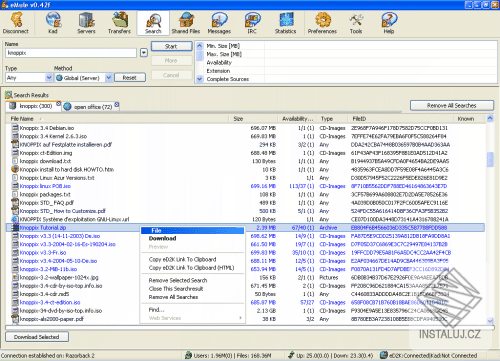The width and height of the screenshot is (500, 361).
Task: Choose Download from the context menu
Action: tap(193, 238)
